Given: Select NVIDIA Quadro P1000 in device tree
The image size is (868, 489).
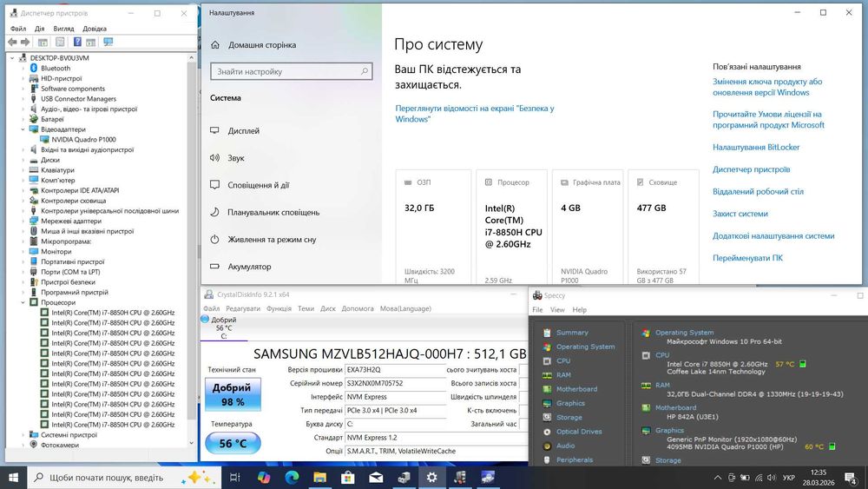Looking at the screenshot, I should coord(83,140).
